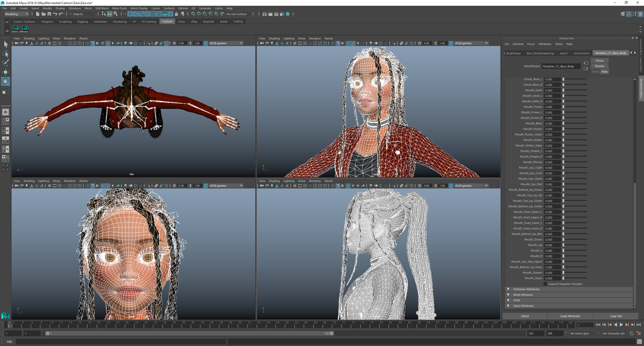
Task: Open the Objects selection mask dropdown
Action: (x=83, y=14)
